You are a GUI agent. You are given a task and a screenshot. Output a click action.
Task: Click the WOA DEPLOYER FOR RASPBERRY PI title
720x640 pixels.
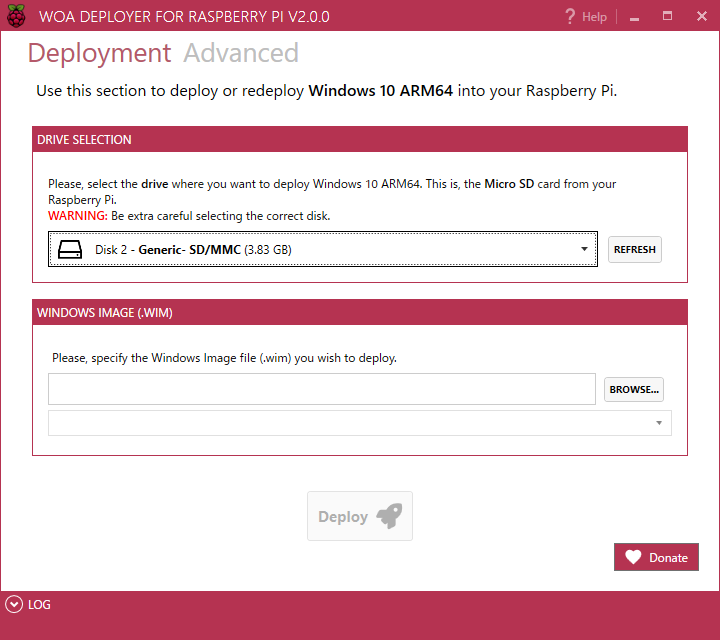click(x=184, y=17)
